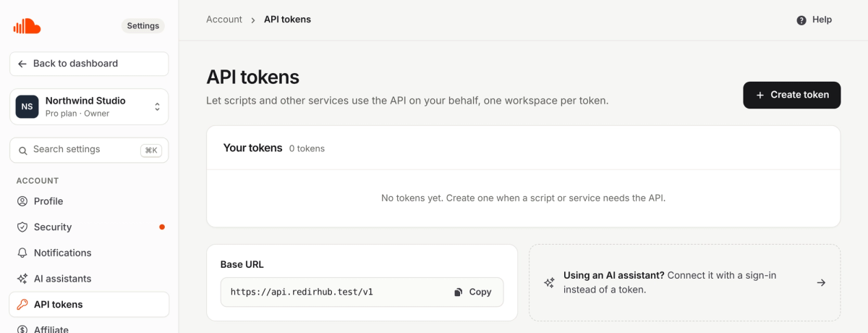Open the Northwind Studio workspace switcher
Image resolution: width=868 pixels, height=333 pixels.
tap(89, 106)
